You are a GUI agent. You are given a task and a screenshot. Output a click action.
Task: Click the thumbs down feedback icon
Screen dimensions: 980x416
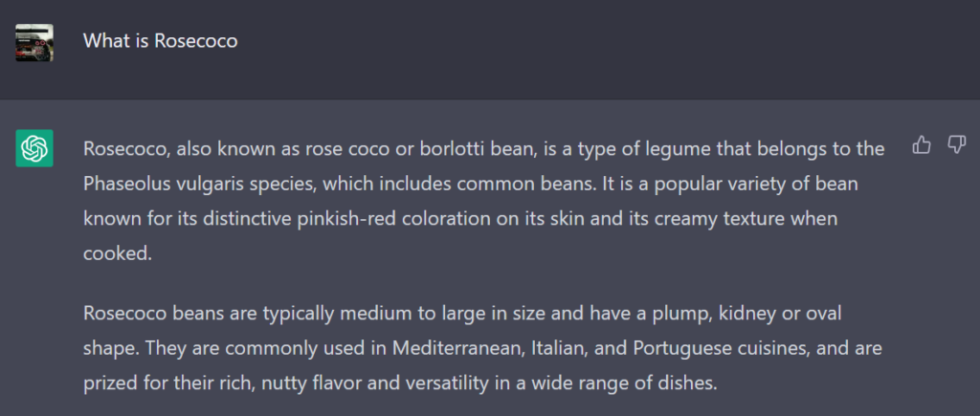tap(956, 145)
